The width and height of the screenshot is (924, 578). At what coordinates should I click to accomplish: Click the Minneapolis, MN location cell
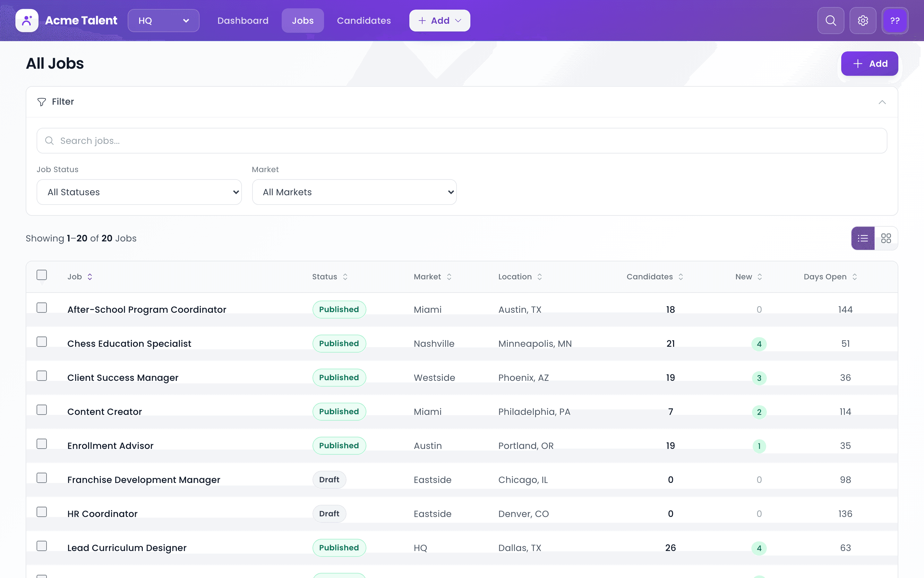[x=535, y=344]
